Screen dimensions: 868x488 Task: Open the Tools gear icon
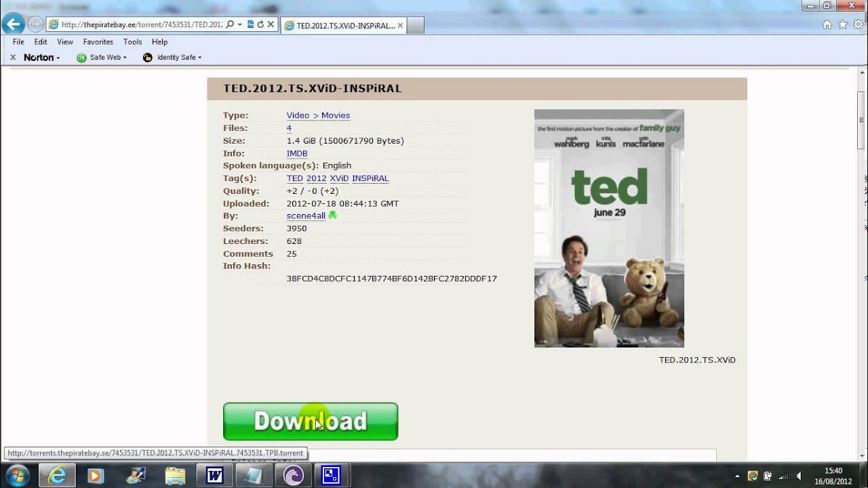click(859, 24)
